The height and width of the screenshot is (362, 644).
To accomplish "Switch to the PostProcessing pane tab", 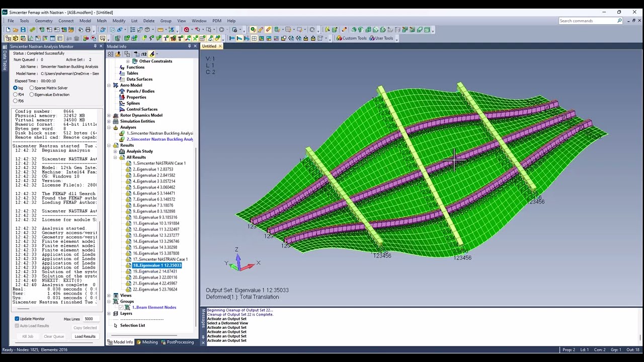I will point(178,342).
